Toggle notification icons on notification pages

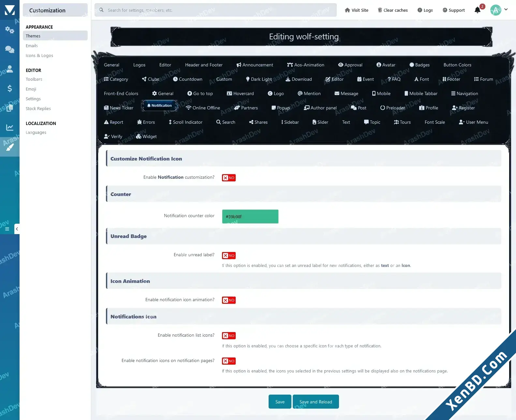point(229,361)
